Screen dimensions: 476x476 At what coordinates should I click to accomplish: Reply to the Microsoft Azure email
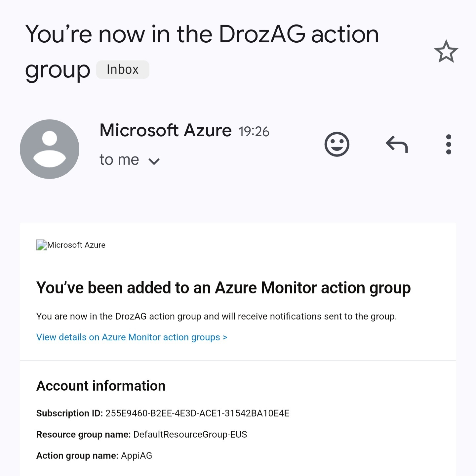pos(397,144)
